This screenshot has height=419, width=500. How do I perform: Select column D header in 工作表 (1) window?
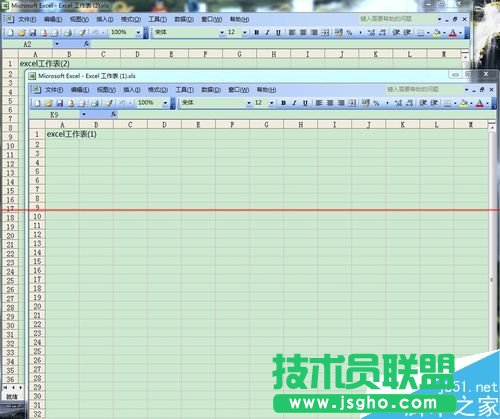pyautogui.click(x=164, y=125)
